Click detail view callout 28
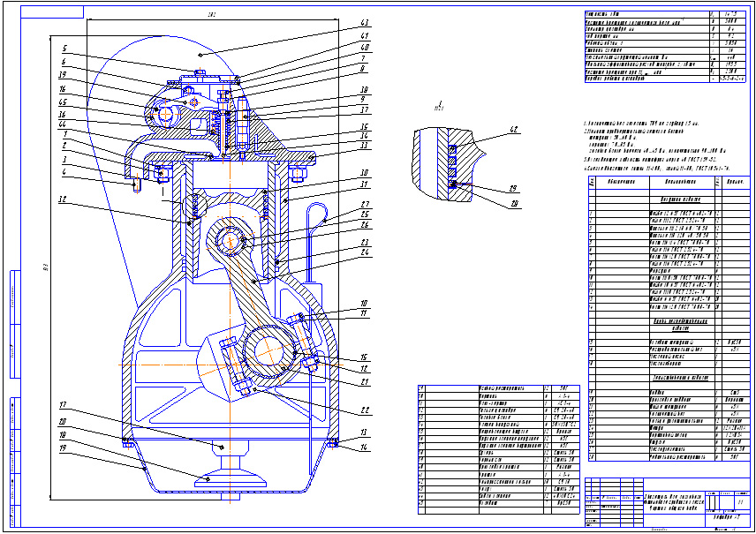The image size is (756, 534). [515, 205]
